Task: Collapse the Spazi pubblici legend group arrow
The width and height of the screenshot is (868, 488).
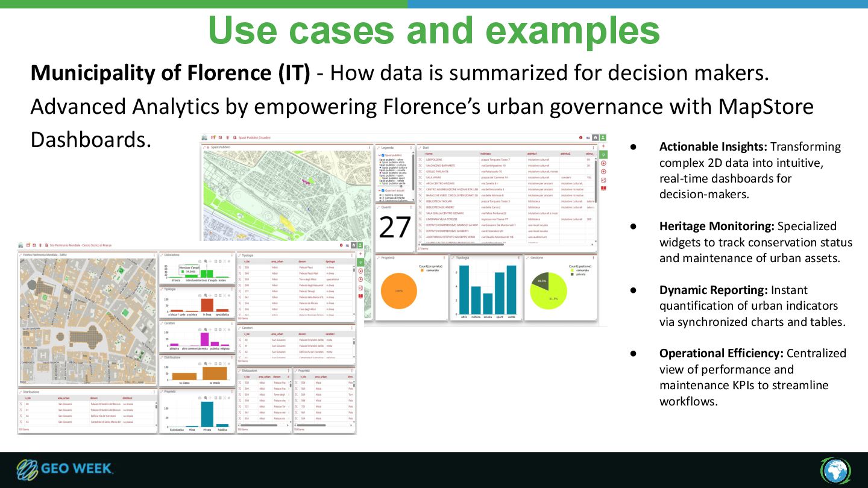Action: coord(379,155)
